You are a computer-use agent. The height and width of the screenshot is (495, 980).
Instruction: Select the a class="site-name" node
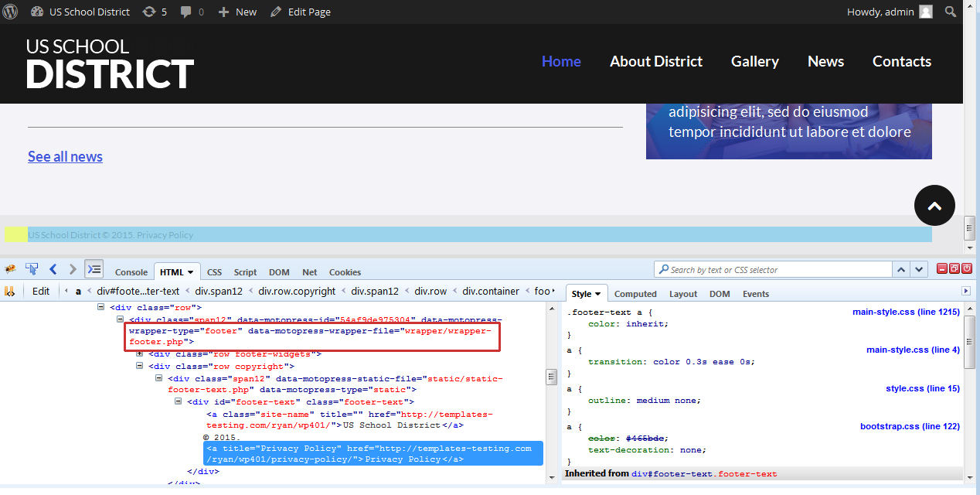(x=349, y=419)
